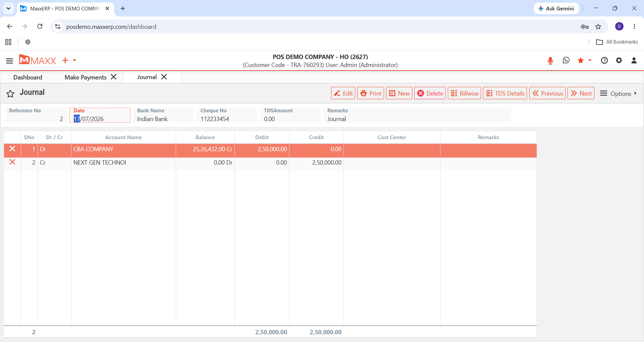Open All Bookmarks folder
The height and width of the screenshot is (342, 644).
[x=617, y=42]
